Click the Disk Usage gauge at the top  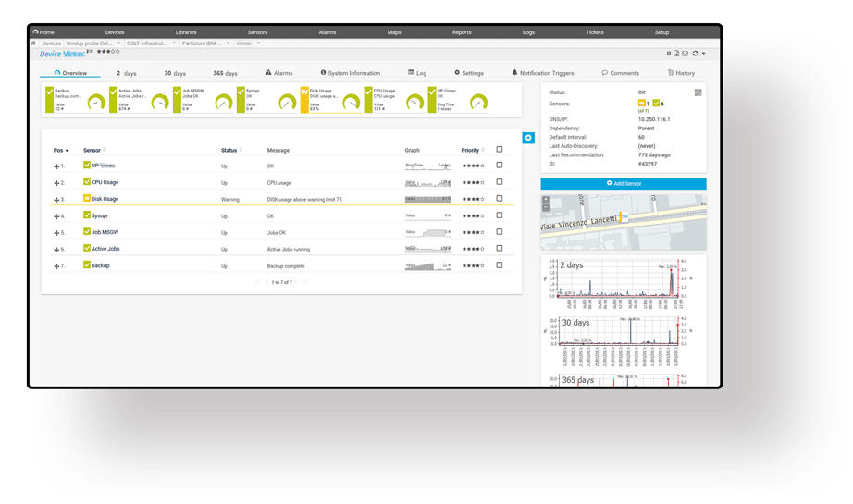click(333, 100)
